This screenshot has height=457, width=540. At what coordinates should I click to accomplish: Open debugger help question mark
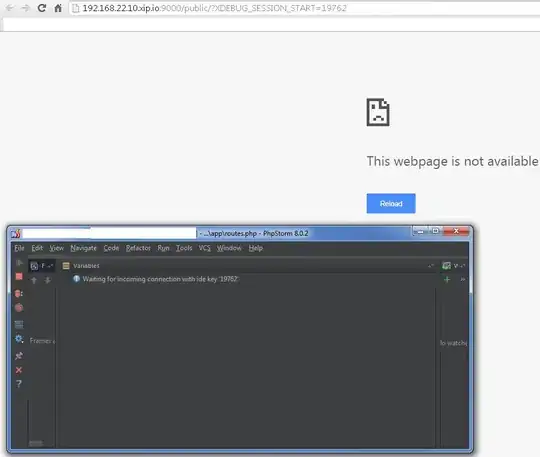pos(19,384)
